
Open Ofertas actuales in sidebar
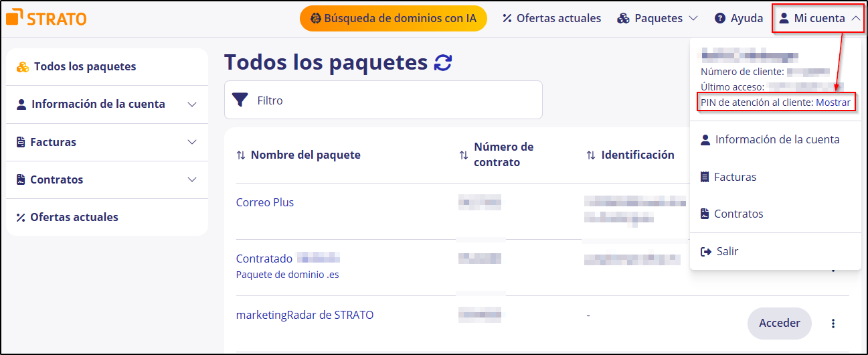pyautogui.click(x=107, y=217)
